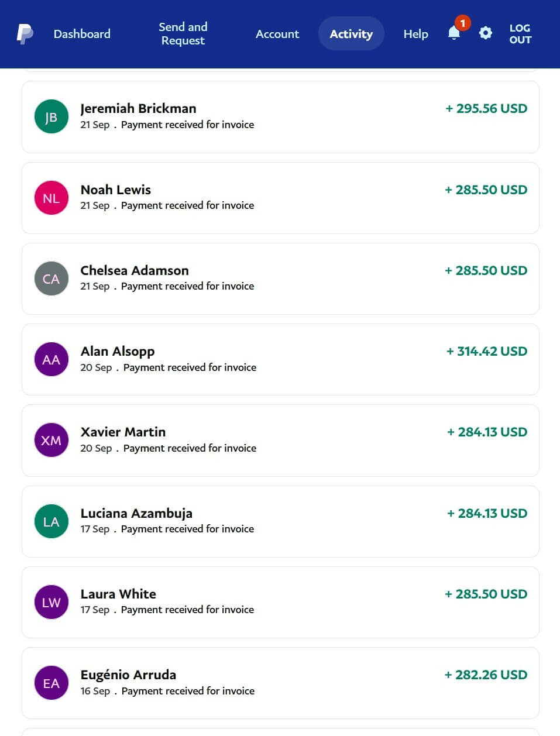Click the green LA avatar icon

(51, 521)
